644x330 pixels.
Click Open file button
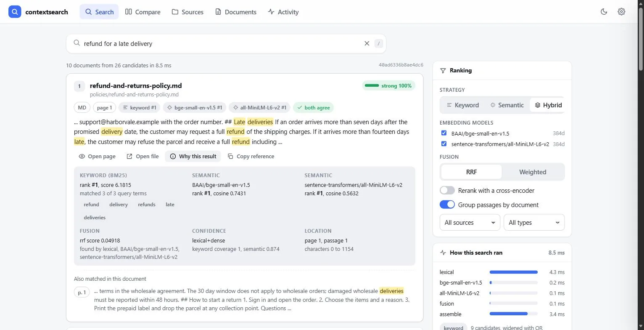[x=143, y=156]
